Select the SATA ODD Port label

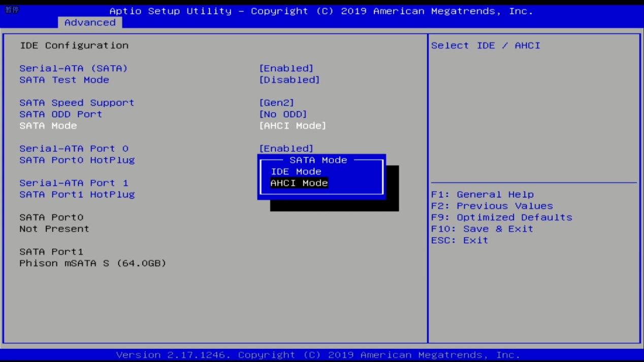[x=60, y=115]
